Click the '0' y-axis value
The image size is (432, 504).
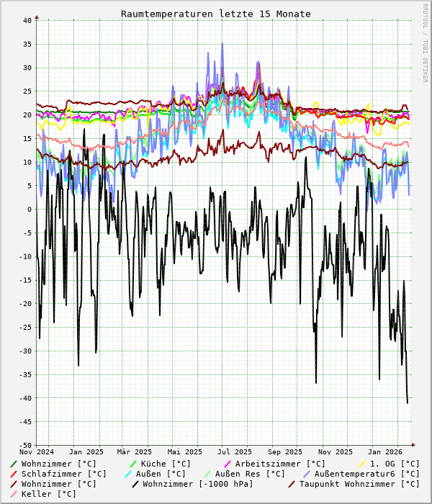(30, 210)
